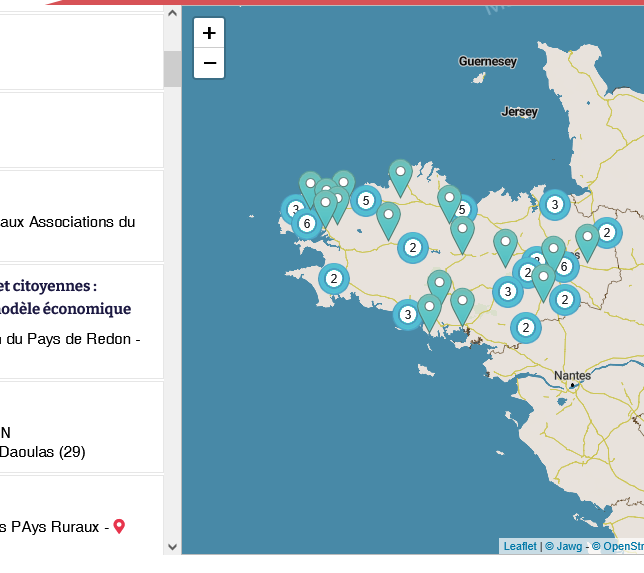Zoom in on the map
644x573 pixels.
[x=209, y=33]
